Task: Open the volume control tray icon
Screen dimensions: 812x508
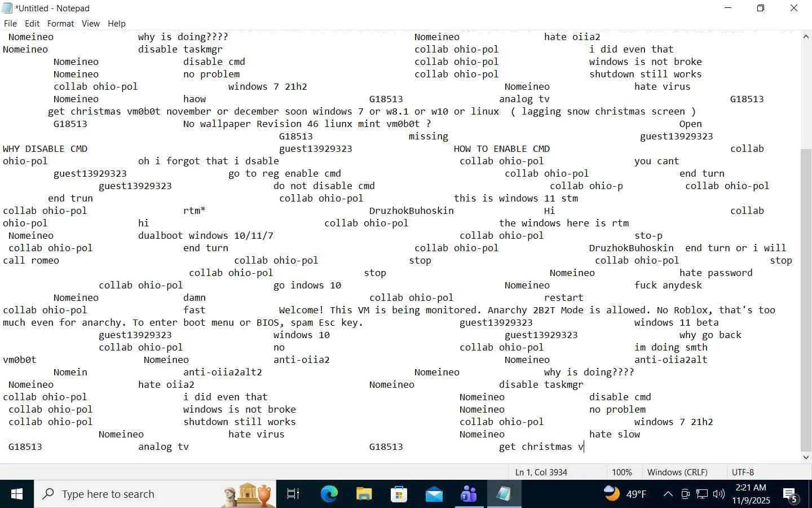Action: 718,494
